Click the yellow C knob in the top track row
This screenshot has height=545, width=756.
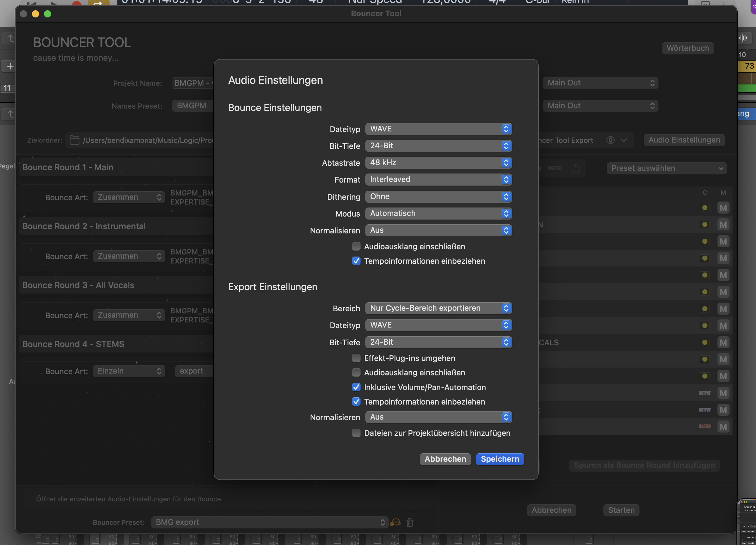(705, 208)
